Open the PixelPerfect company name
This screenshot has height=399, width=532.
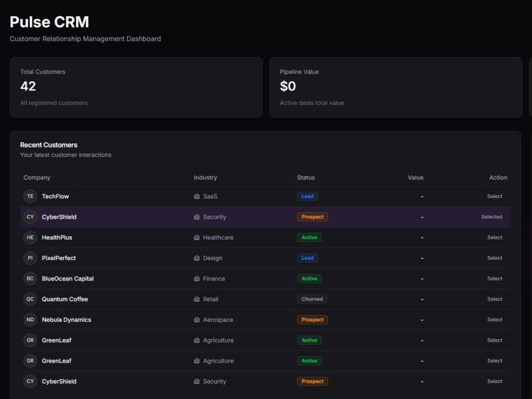pos(59,258)
